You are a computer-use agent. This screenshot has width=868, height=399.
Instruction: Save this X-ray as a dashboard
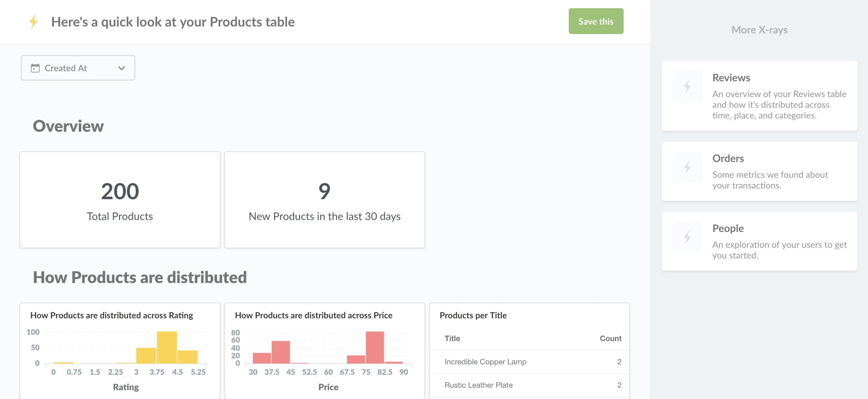coord(596,21)
